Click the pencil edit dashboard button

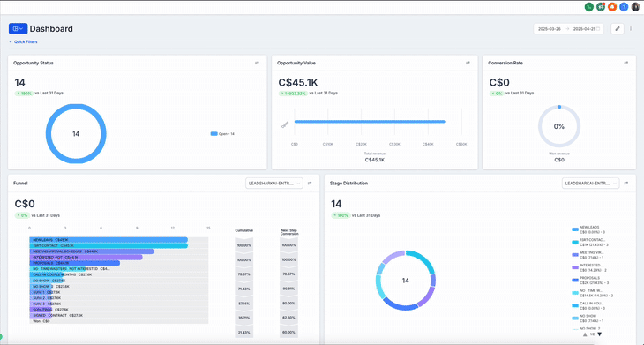pos(618,29)
